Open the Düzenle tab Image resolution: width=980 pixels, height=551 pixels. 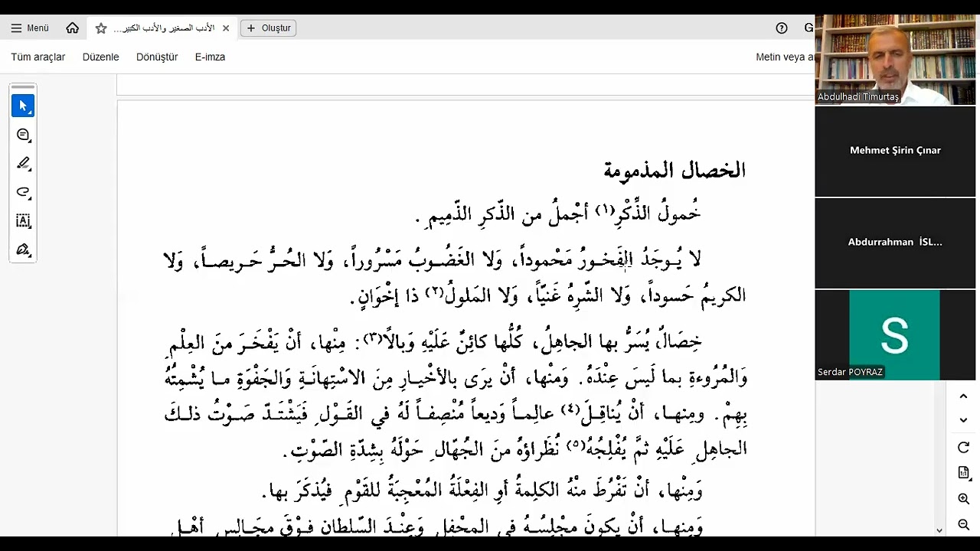tap(101, 57)
